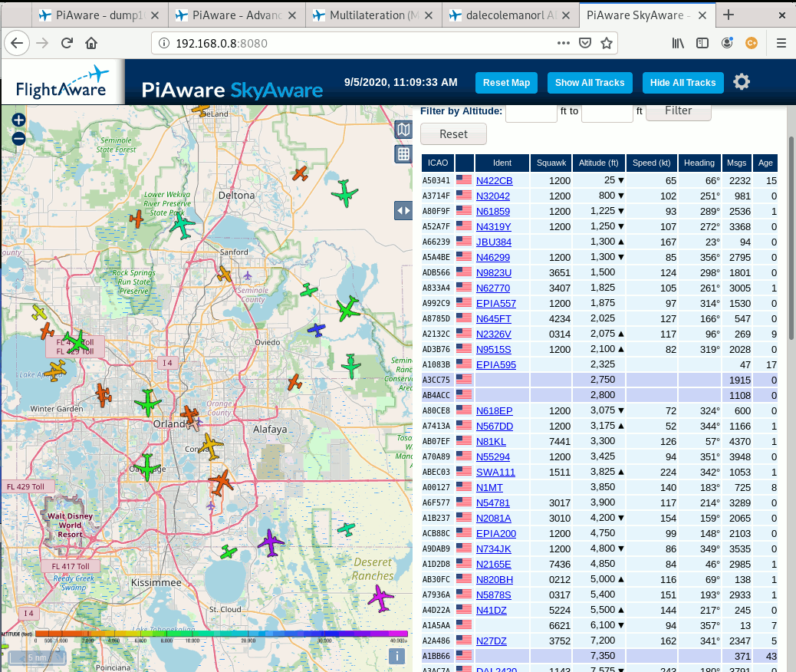
Task: Switch to the PiAware - dump1090 tab
Action: (x=99, y=15)
